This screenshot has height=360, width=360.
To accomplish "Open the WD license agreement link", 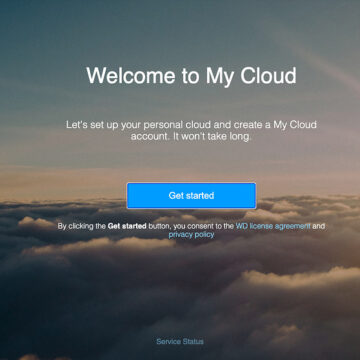I will [273, 226].
